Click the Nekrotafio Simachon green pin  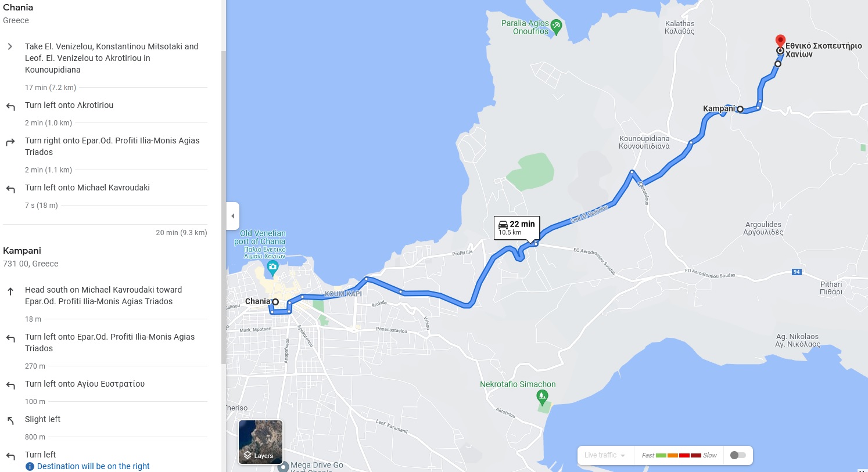pyautogui.click(x=542, y=398)
